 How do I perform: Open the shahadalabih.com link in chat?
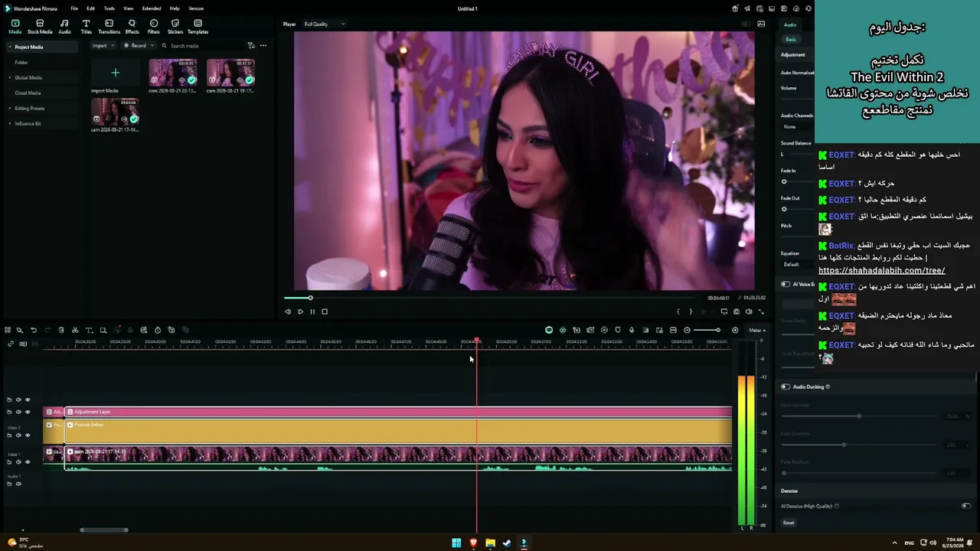coord(881,270)
